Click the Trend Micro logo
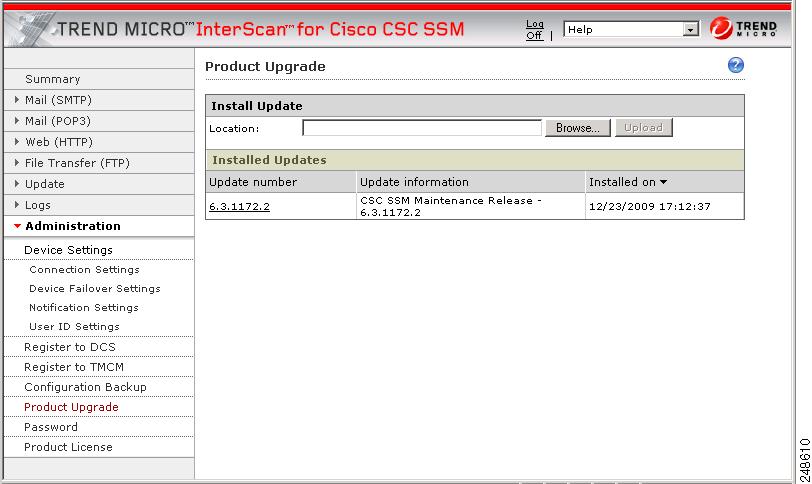This screenshot has width=812, height=484. pyautogui.click(x=743, y=28)
